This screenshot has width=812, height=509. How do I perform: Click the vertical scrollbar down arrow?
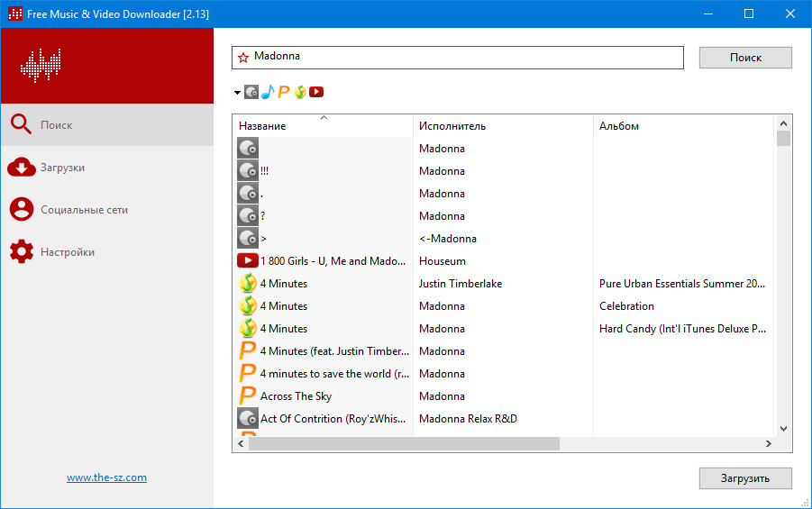point(783,429)
